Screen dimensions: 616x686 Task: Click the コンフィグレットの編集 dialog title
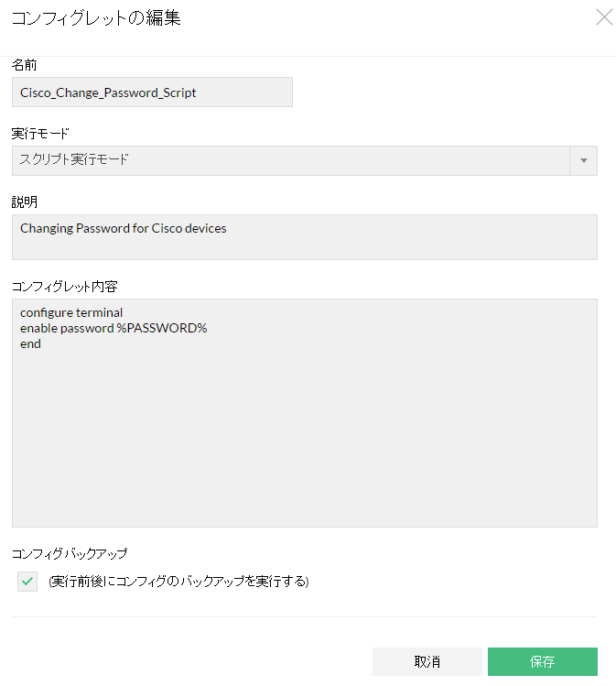tap(96, 18)
